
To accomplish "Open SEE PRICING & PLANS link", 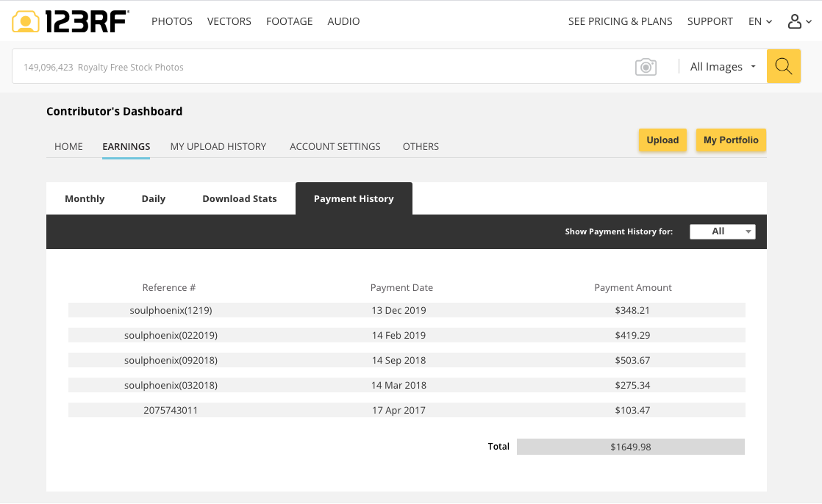I will 620,21.
